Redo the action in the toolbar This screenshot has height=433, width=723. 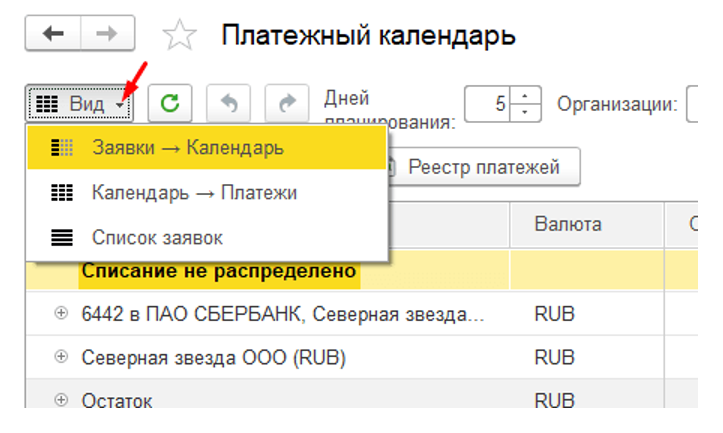pyautogui.click(x=287, y=103)
